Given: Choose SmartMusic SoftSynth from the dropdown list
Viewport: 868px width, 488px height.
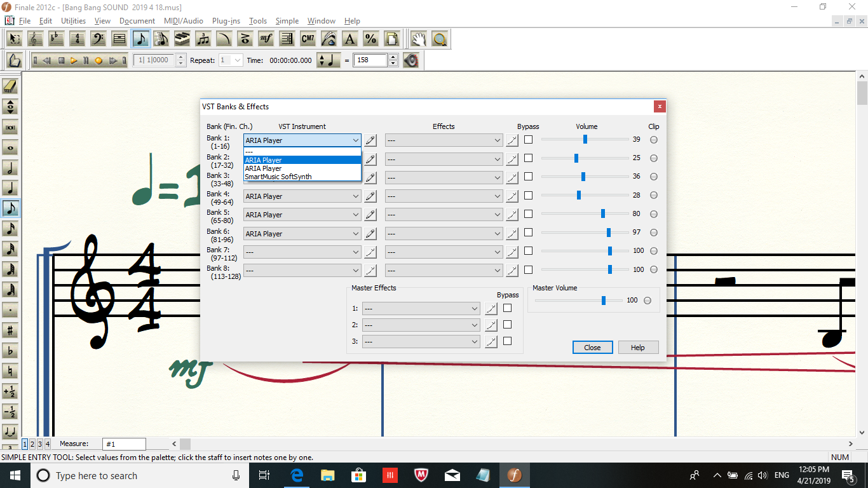Looking at the screenshot, I should (x=278, y=177).
